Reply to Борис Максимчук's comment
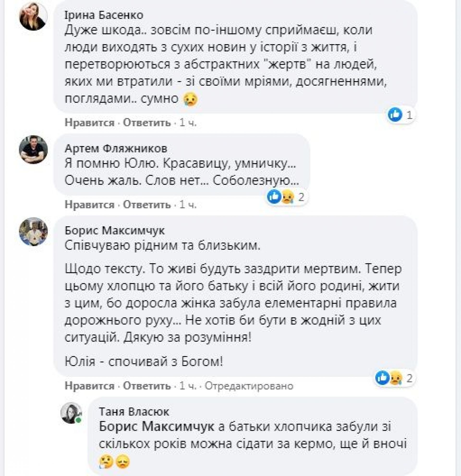This screenshot has height=476, width=461. pos(147,386)
